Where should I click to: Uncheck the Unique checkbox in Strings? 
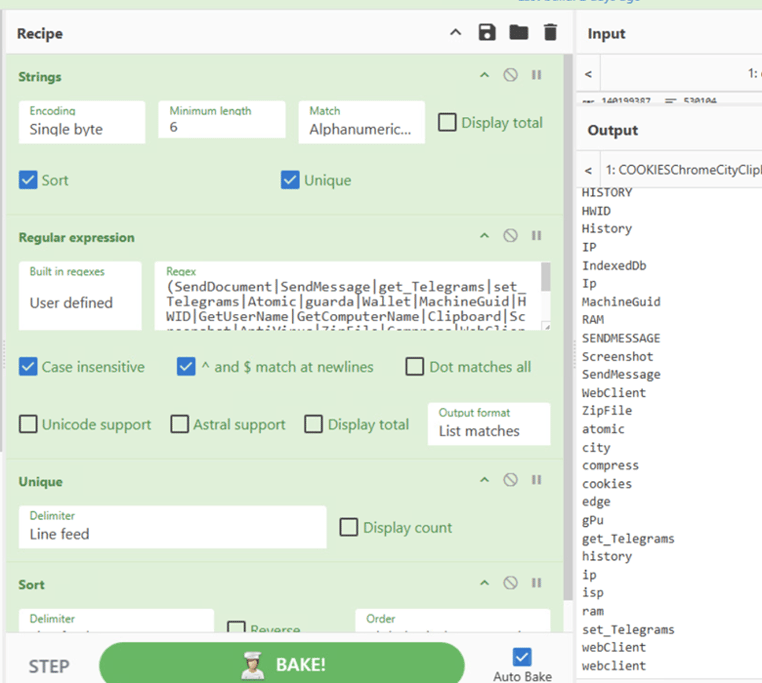[x=290, y=180]
